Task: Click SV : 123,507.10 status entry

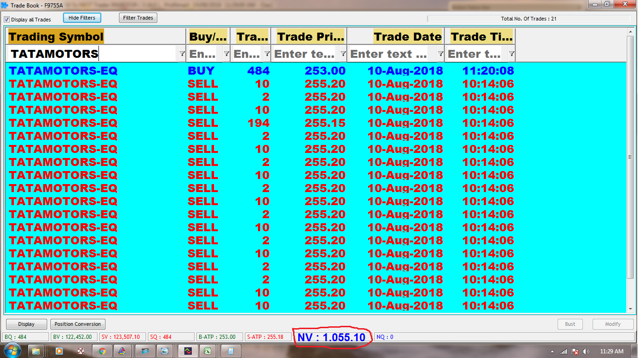Action: [122, 337]
